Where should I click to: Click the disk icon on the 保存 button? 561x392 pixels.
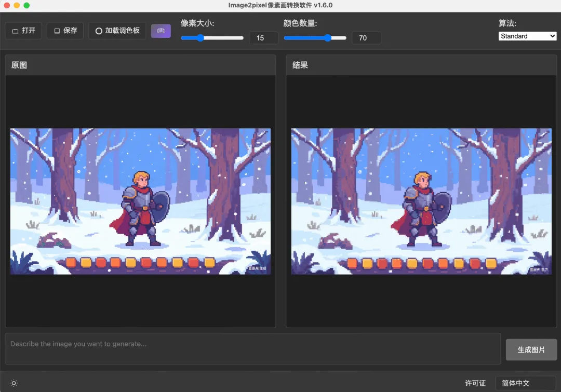click(x=57, y=31)
